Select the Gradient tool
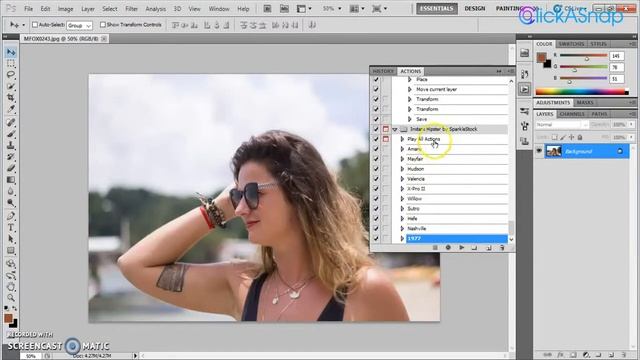 tap(11, 180)
